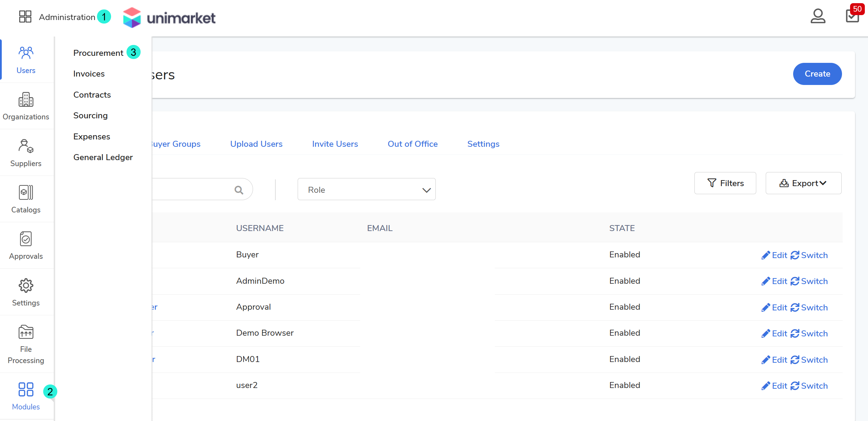
Task: Open the Filters button
Action: tap(725, 183)
